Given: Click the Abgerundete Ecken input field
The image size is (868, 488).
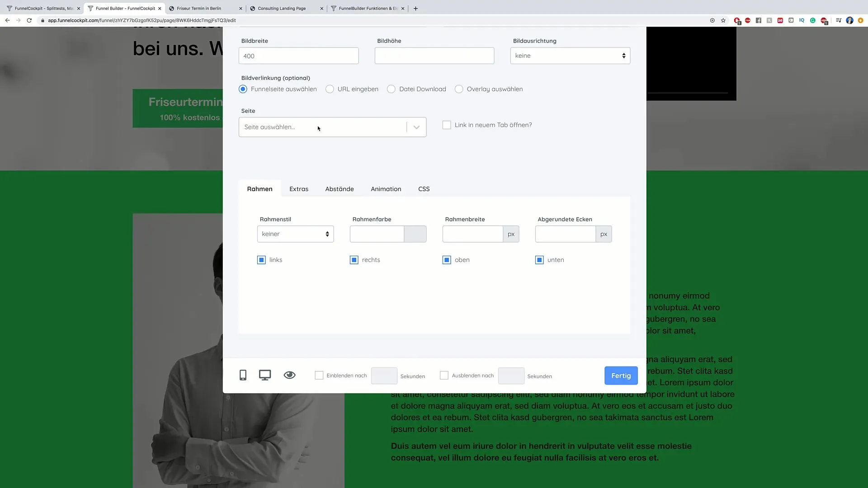Looking at the screenshot, I should point(566,234).
